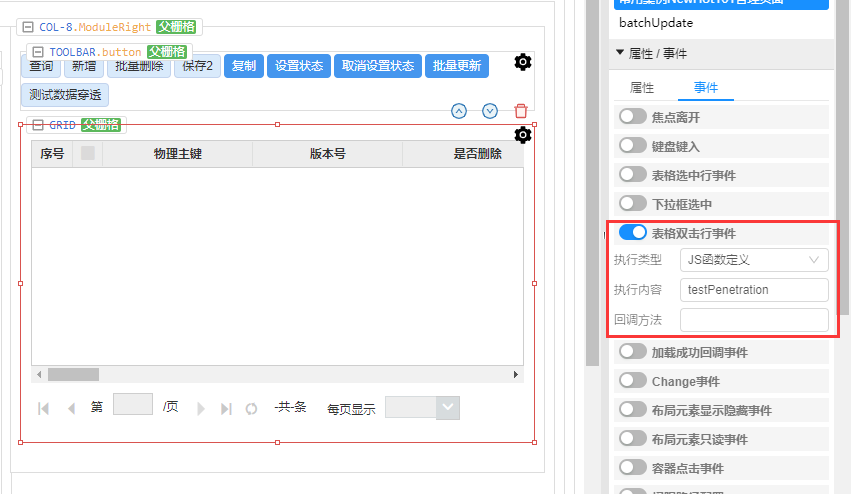851x494 pixels.
Task: Open settings gear for GRID component
Action: pyautogui.click(x=522, y=135)
